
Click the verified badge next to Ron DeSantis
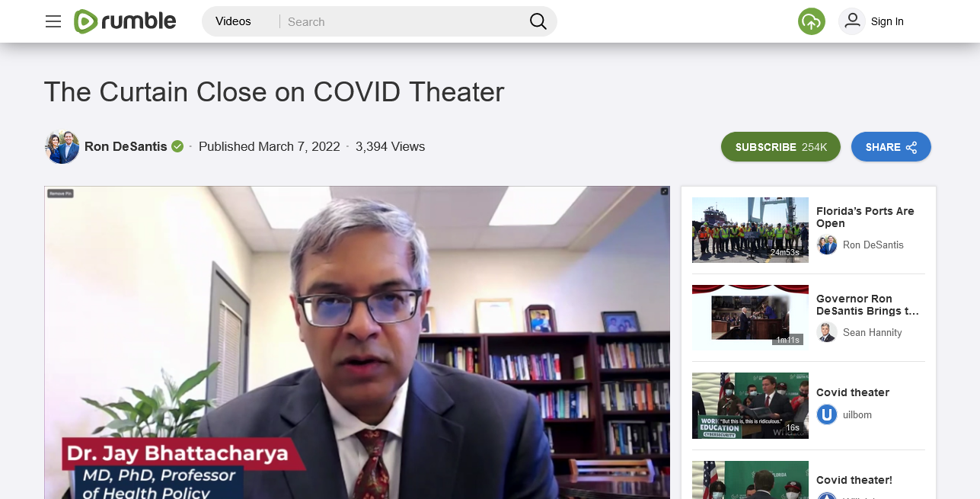177,146
